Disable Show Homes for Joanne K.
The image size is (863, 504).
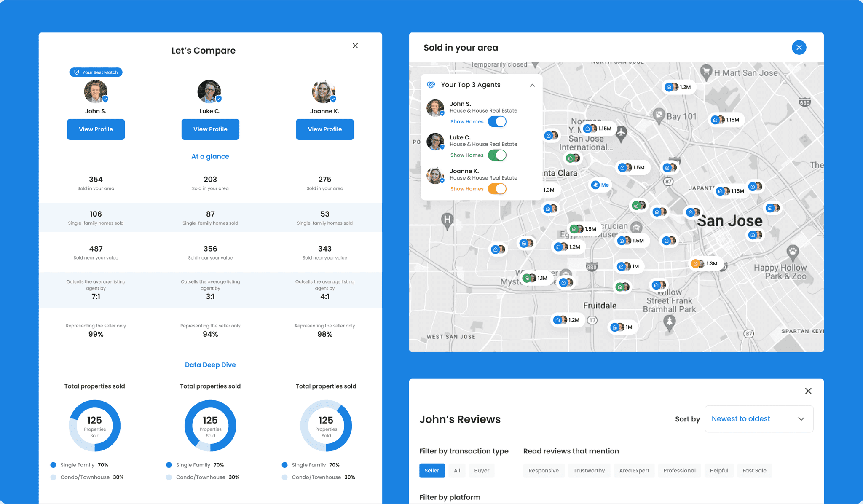pyautogui.click(x=497, y=189)
